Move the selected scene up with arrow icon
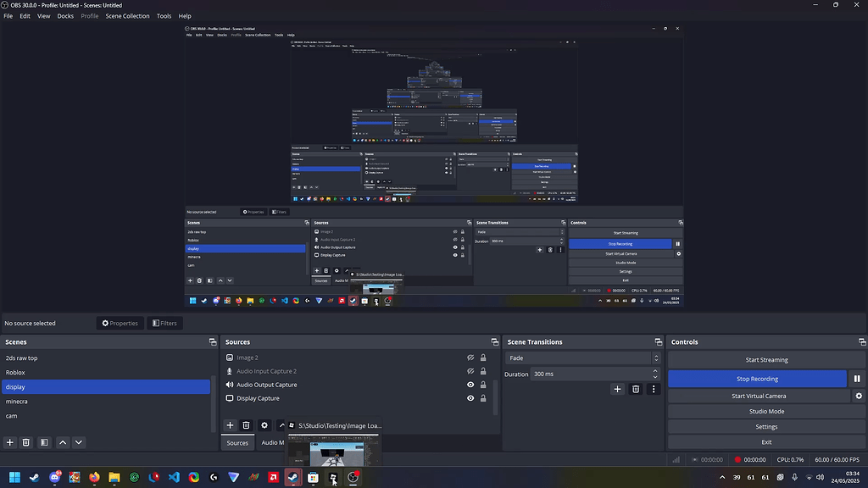The width and height of the screenshot is (868, 488). 62,441
